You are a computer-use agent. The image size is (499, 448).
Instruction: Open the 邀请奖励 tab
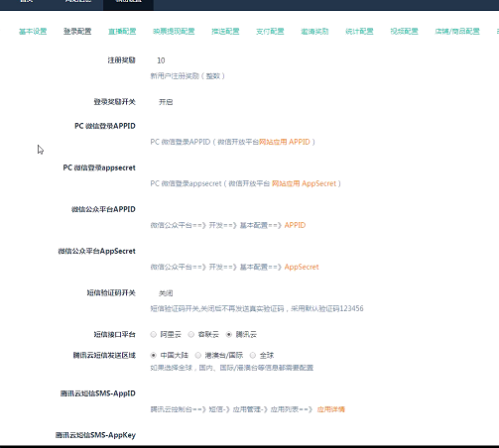point(314,32)
